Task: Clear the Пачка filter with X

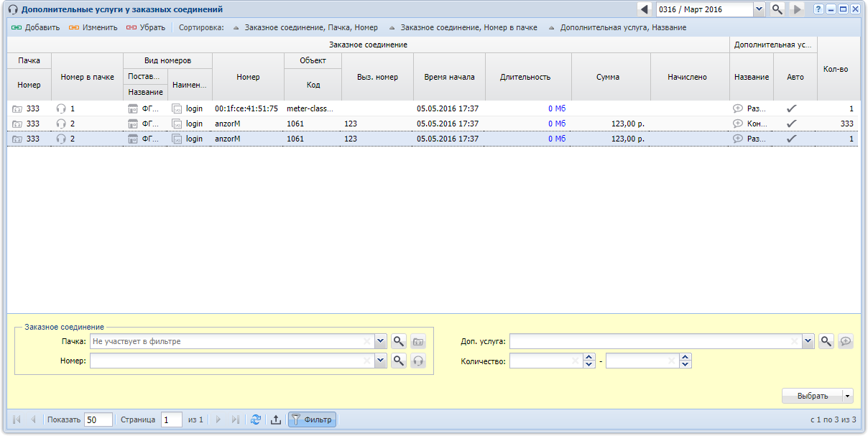Action: point(367,341)
